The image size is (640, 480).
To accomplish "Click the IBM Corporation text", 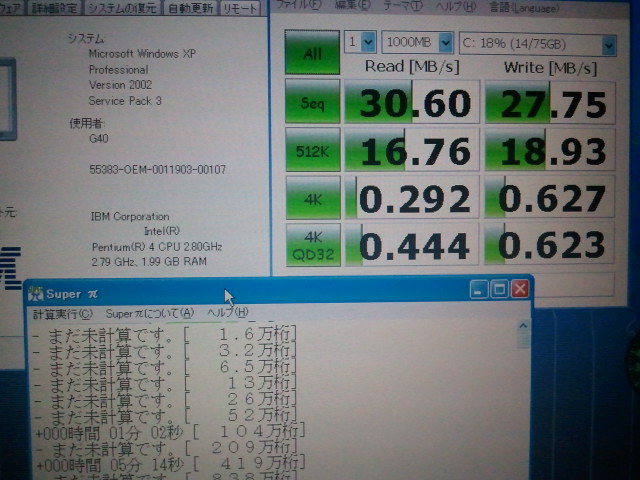I will tap(130, 216).
